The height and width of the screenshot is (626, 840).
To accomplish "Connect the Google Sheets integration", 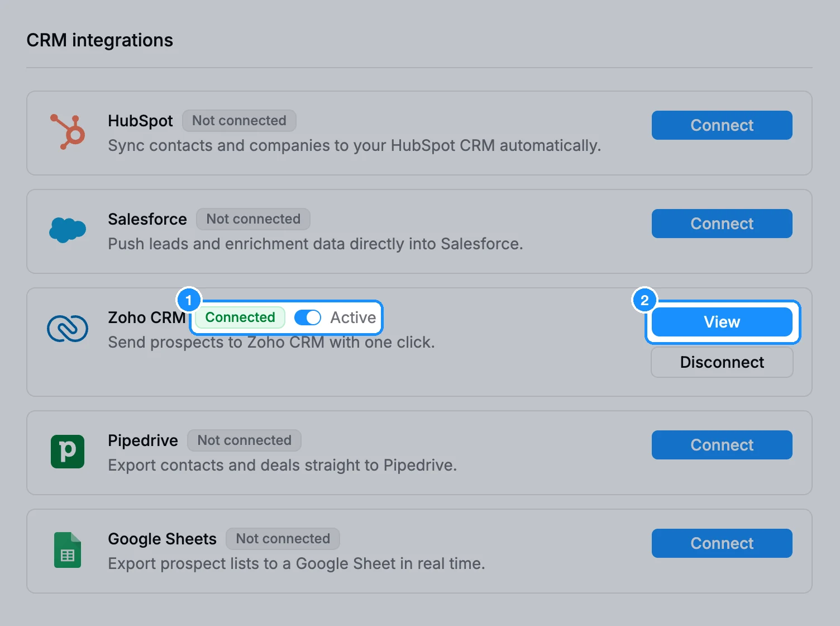I will pyautogui.click(x=722, y=543).
